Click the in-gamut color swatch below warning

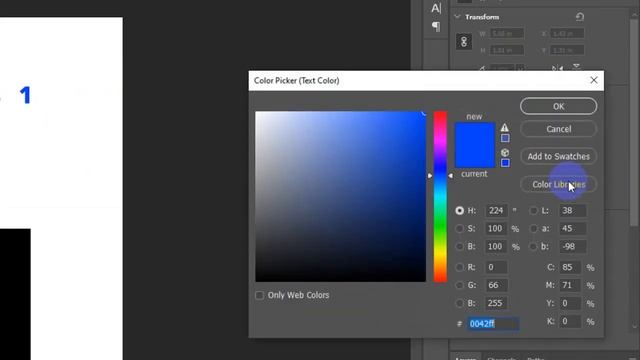point(505,138)
